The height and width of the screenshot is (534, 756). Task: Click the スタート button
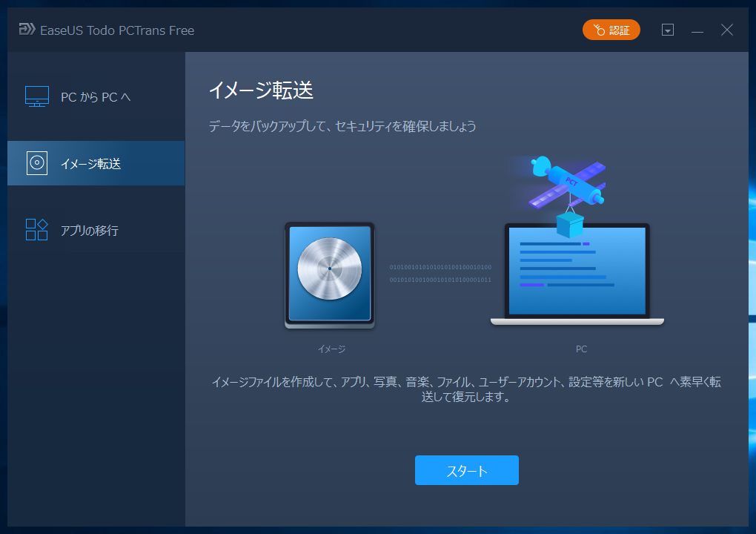[x=467, y=470]
